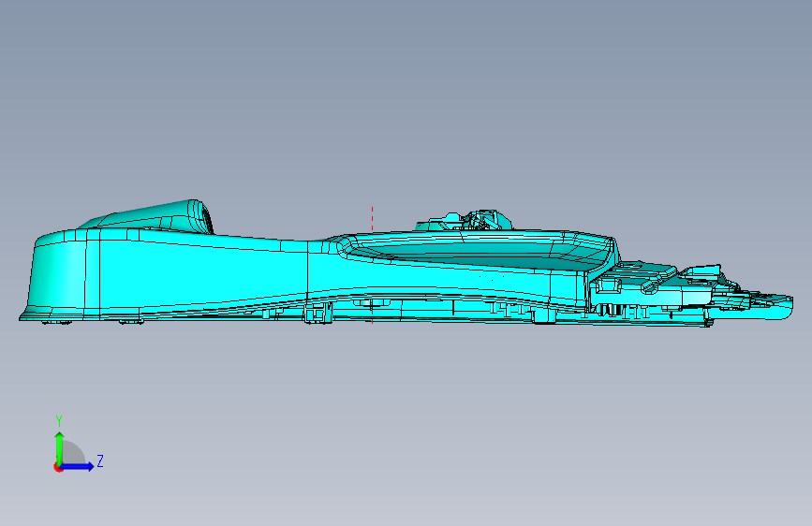812x526 pixels.
Task: Click the 'Z' axis label
Action: pyautogui.click(x=100, y=460)
